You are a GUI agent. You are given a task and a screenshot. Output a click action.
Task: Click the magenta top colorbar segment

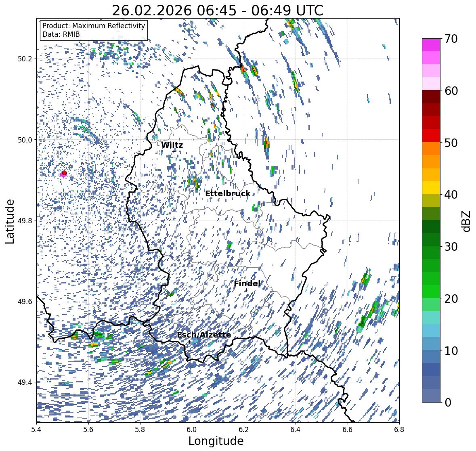point(431,45)
